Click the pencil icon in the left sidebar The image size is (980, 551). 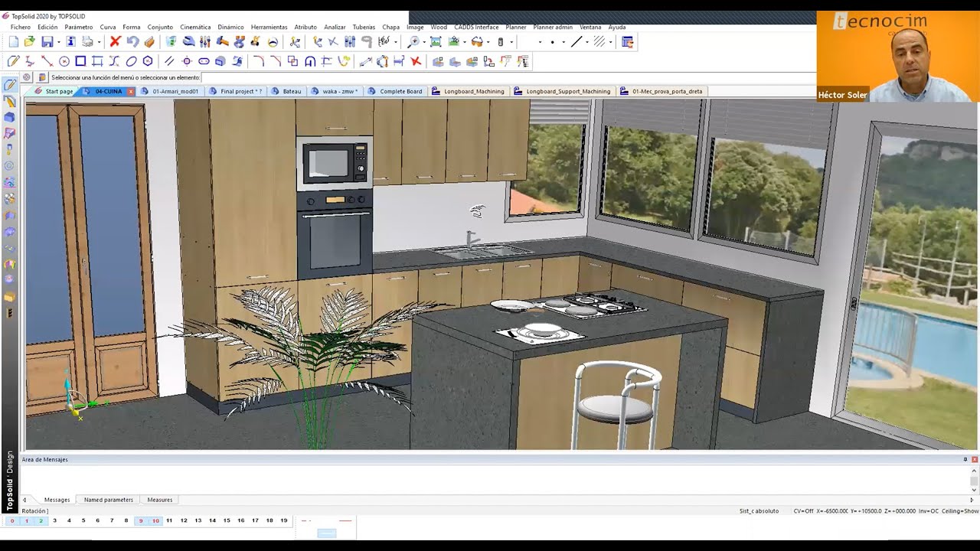9,84
